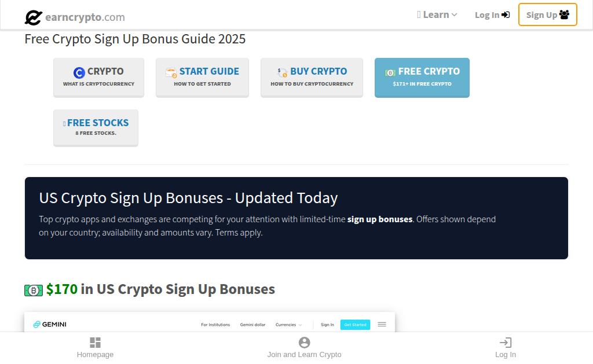Tap the Join and Learn Crypto account icon
Image resolution: width=593 pixels, height=364 pixels.
[304, 343]
